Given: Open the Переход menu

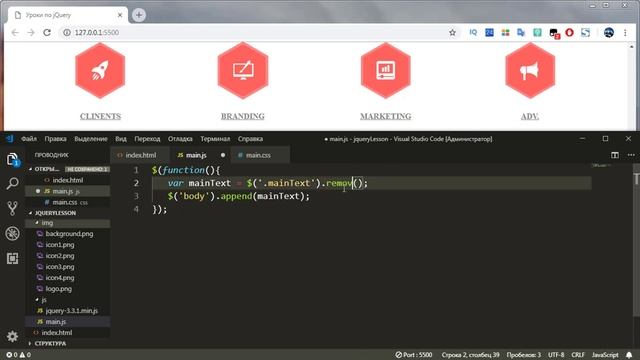Looking at the screenshot, I should (147, 139).
